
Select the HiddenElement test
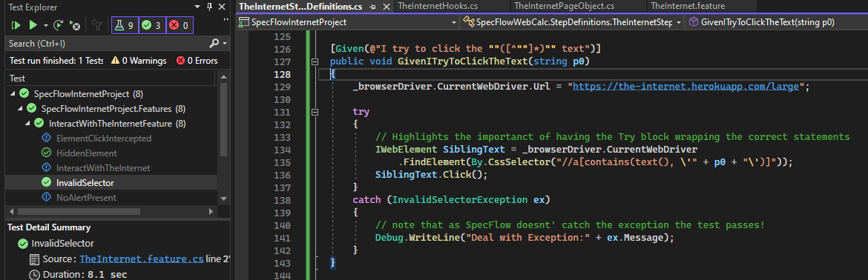point(86,153)
